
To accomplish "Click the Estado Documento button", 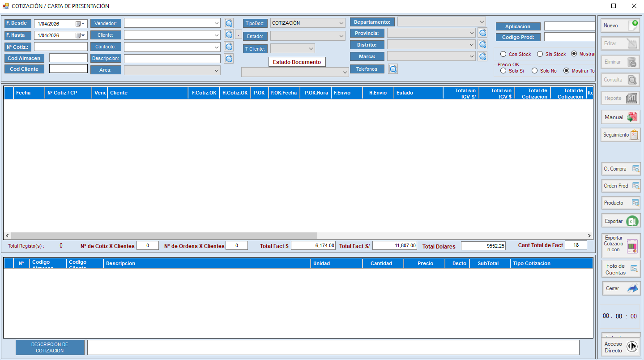I will (297, 62).
